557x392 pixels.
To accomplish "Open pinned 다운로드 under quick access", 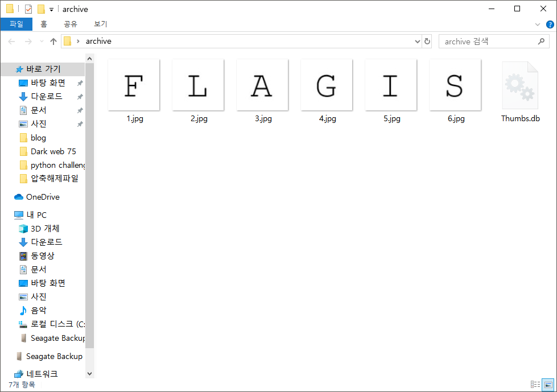I will (x=47, y=96).
